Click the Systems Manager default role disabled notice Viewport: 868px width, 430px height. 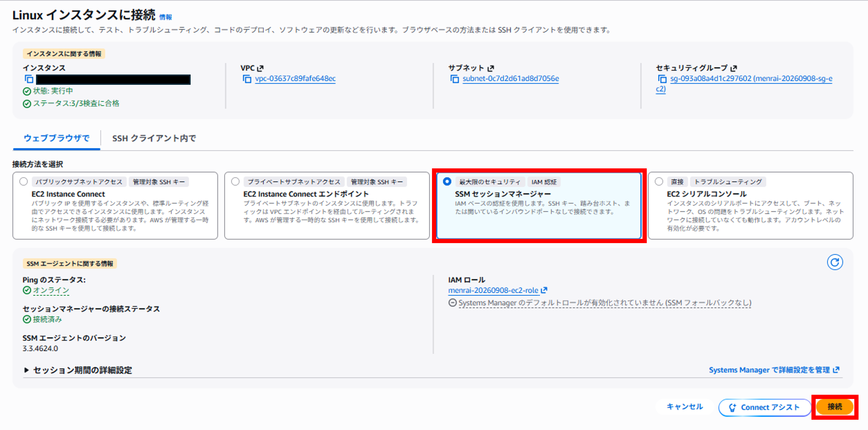click(604, 303)
